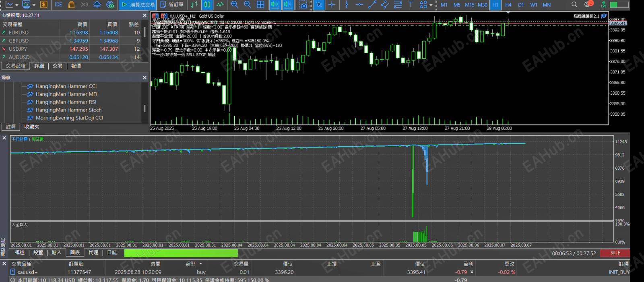Image resolution: width=644 pixels, height=282 pixels.
Task: Switch chart to bar chart mode
Action: 194,4
